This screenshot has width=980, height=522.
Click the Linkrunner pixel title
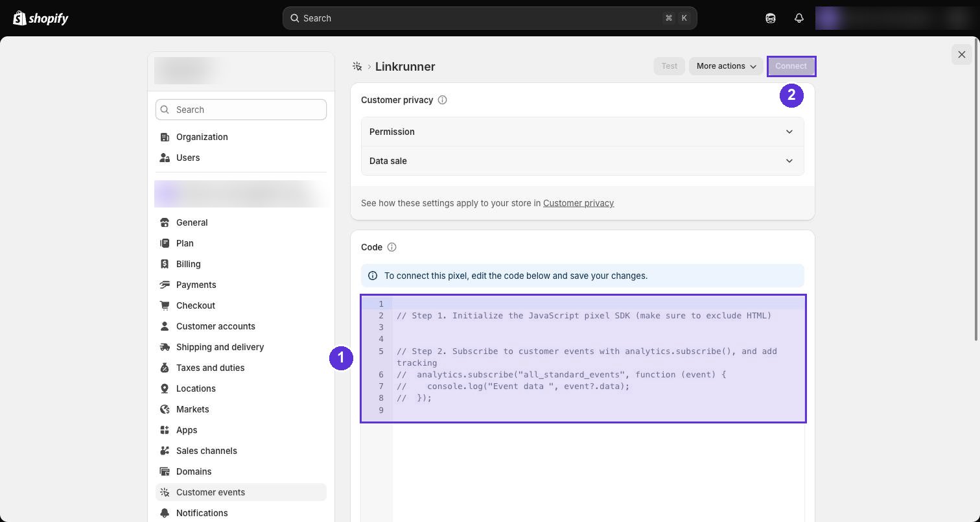pyautogui.click(x=405, y=66)
